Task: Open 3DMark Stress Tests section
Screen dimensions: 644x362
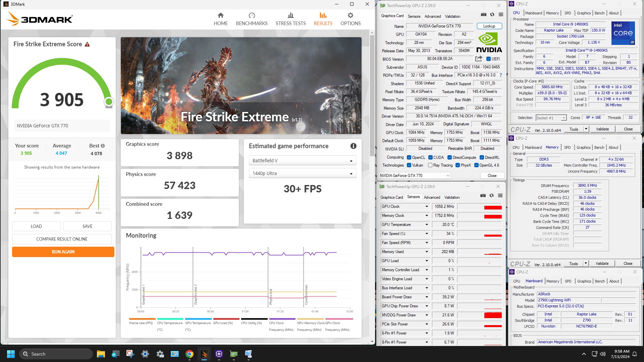Action: (x=290, y=19)
